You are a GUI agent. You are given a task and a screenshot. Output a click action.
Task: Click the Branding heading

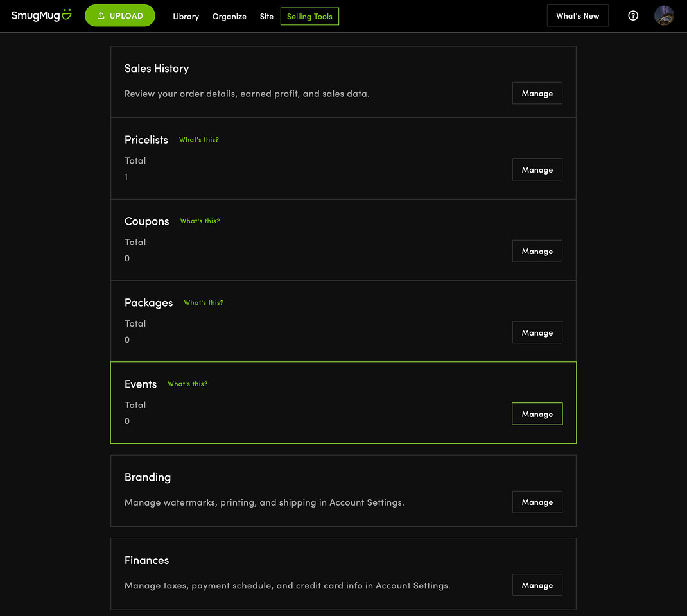(147, 477)
